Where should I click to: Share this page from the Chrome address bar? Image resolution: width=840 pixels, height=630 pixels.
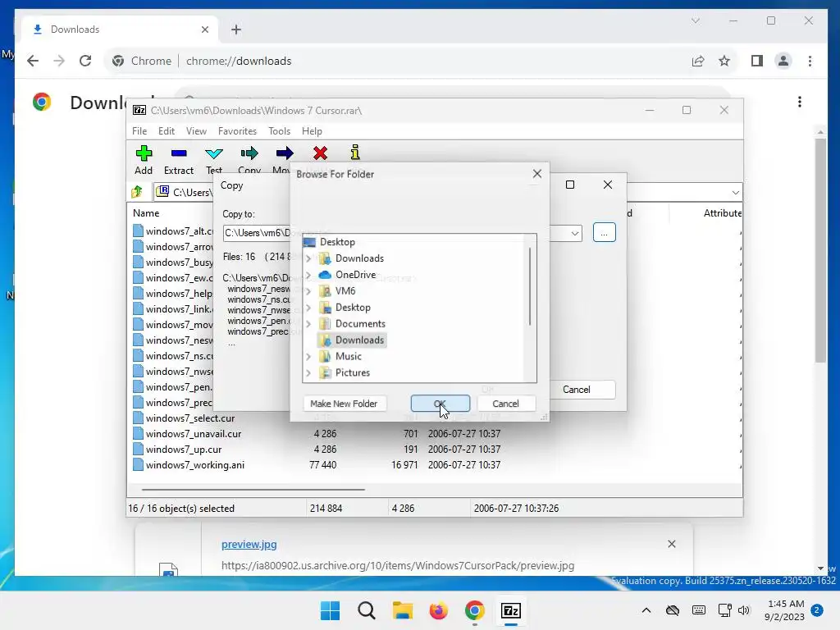coord(697,61)
